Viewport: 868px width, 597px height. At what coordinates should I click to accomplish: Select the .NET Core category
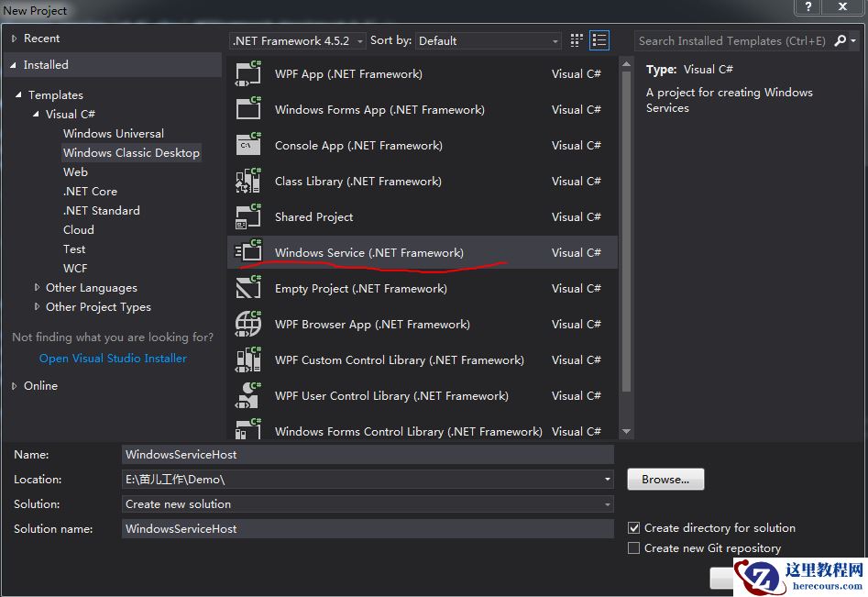pos(90,192)
